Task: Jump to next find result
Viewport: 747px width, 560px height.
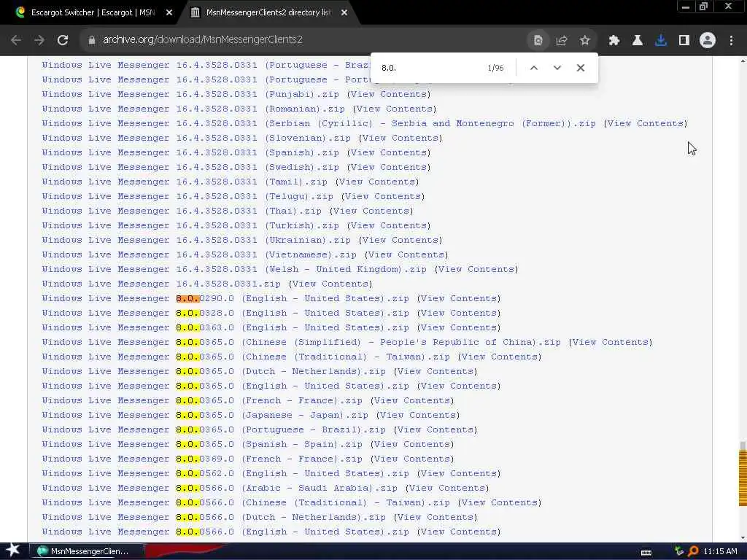Action: coord(557,68)
